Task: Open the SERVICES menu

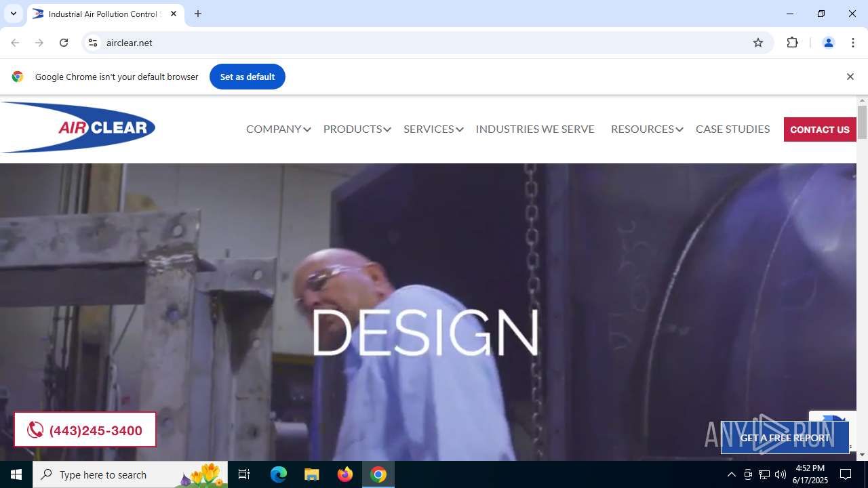Action: pyautogui.click(x=429, y=129)
